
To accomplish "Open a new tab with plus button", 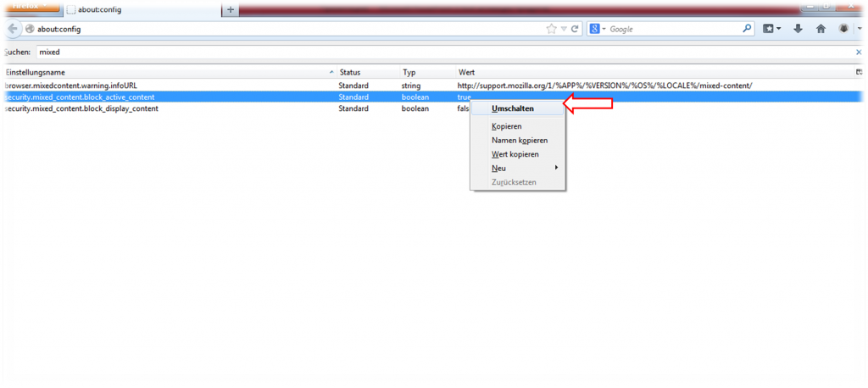I will point(231,8).
